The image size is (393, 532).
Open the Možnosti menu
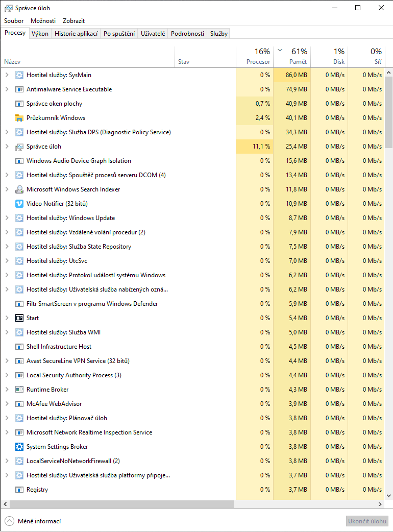tap(43, 21)
